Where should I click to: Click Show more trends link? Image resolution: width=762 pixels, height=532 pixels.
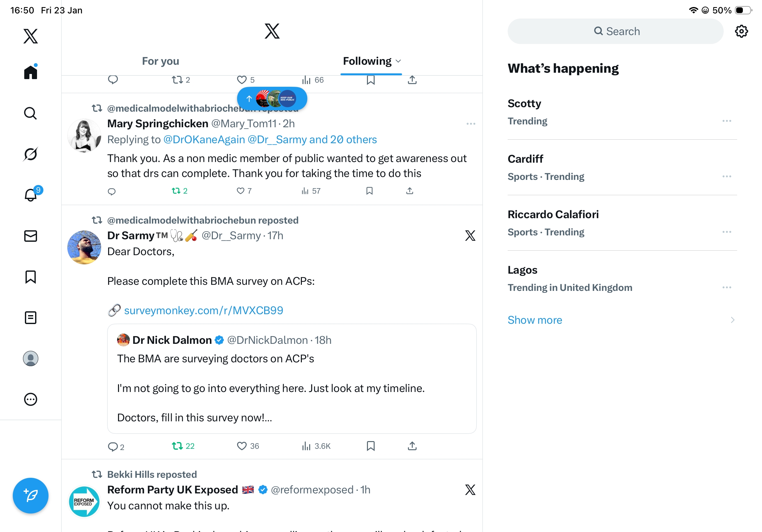(535, 320)
